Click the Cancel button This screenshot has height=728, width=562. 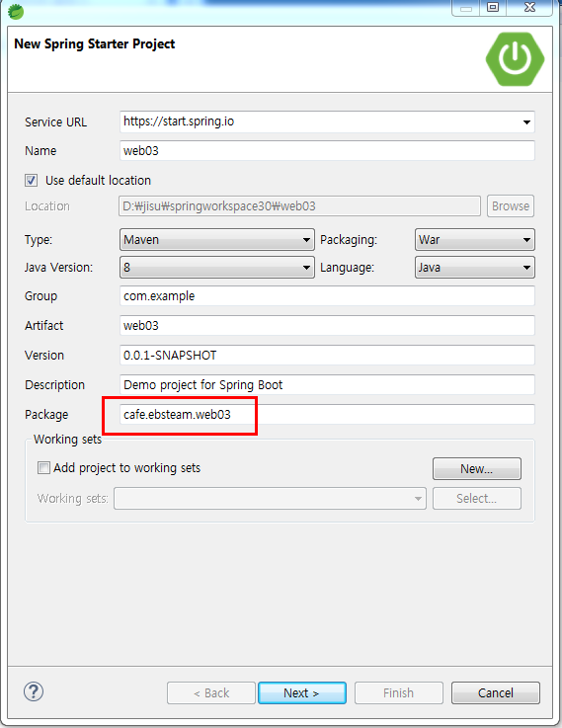point(496,692)
